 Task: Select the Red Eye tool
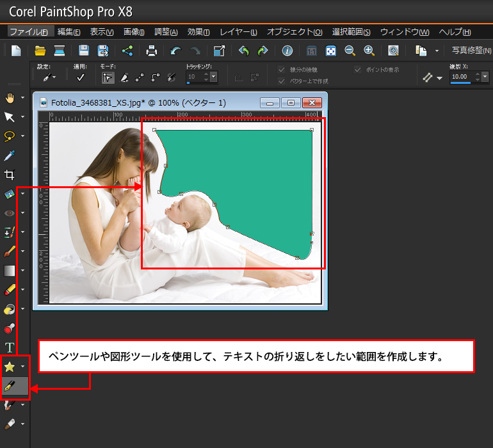pyautogui.click(x=10, y=213)
